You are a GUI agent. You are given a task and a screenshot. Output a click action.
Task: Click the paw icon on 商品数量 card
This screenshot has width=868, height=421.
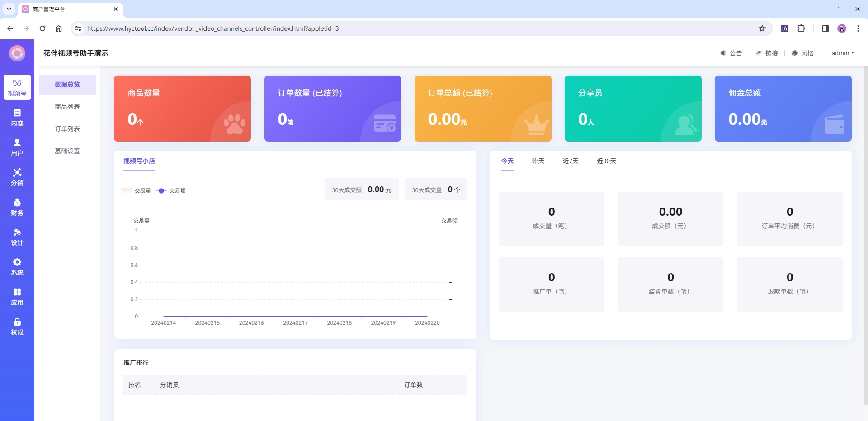(x=235, y=124)
